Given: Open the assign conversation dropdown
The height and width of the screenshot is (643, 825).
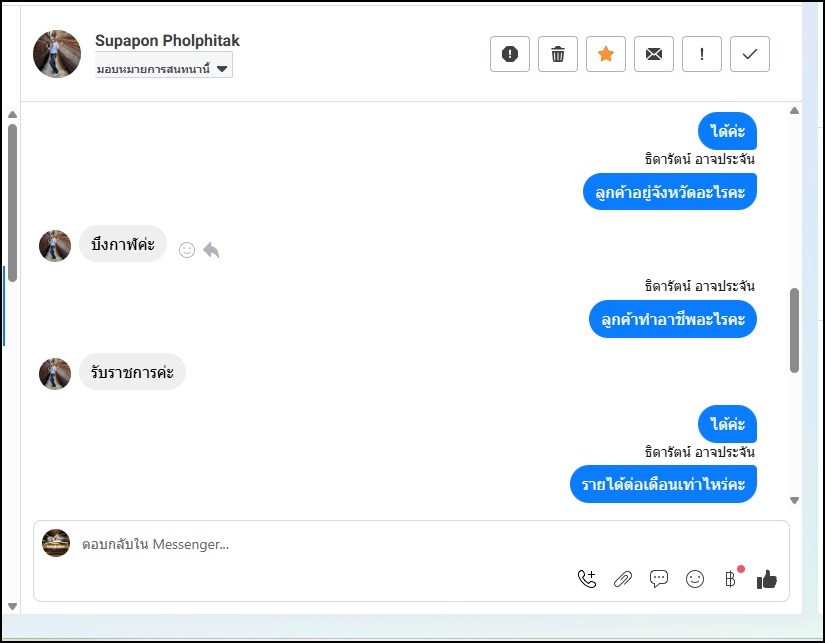Looking at the screenshot, I should pos(164,68).
